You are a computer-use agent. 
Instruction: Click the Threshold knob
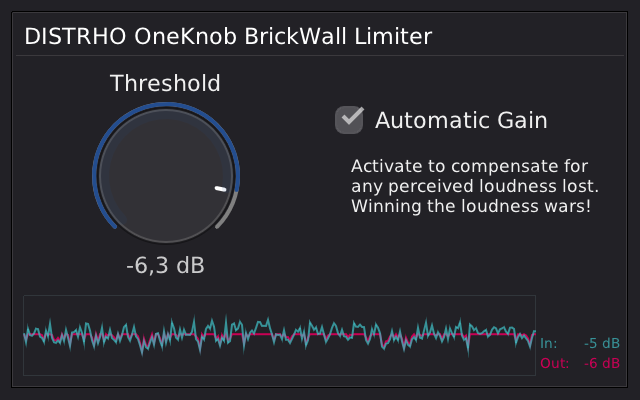click(166, 176)
